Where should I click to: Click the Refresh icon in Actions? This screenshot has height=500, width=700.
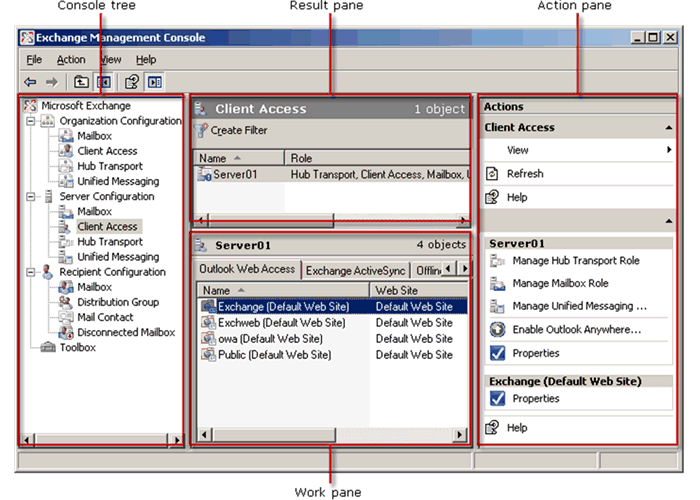(492, 174)
